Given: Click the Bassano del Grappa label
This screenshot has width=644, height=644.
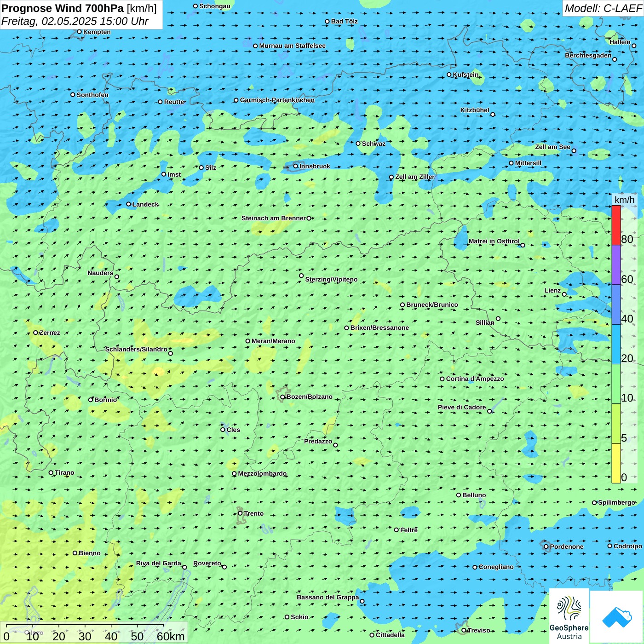Looking at the screenshot, I should [x=328, y=597].
